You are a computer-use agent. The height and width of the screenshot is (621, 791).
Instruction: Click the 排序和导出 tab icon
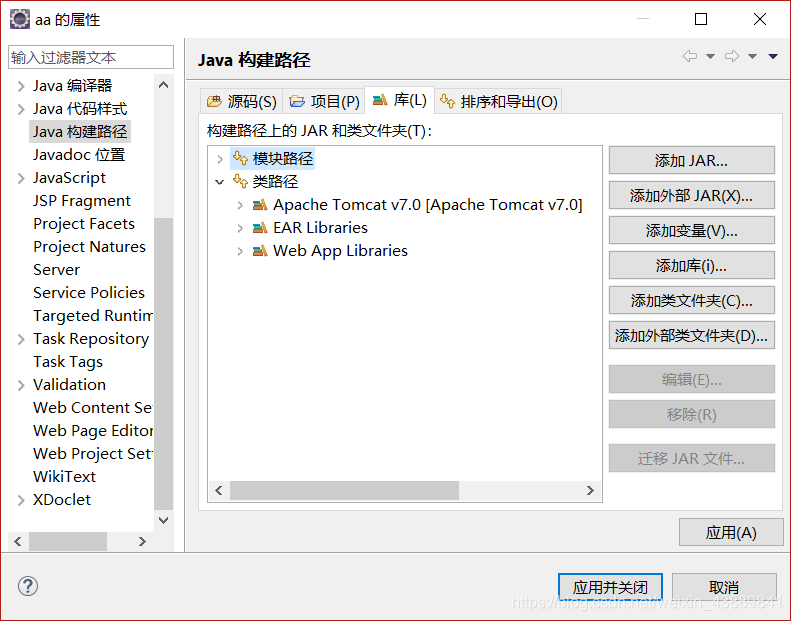coord(447,101)
